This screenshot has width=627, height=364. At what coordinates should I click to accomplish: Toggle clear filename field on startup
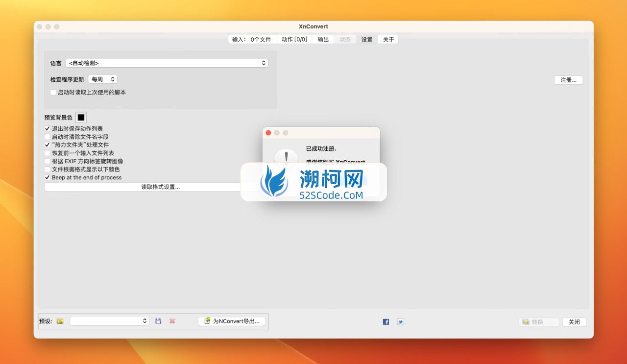pyautogui.click(x=48, y=137)
